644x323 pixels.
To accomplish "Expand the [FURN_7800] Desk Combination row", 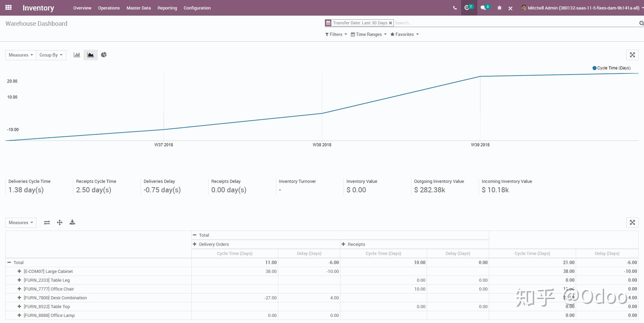I will pyautogui.click(x=19, y=298).
